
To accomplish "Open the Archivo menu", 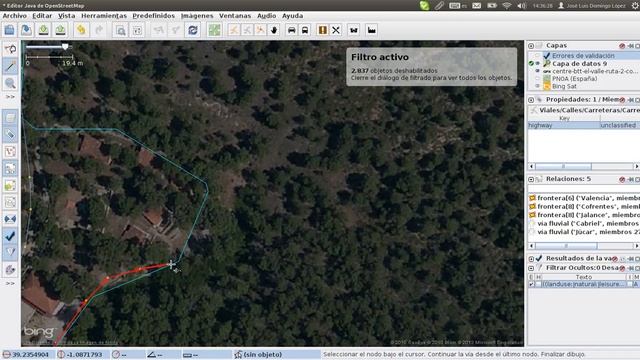I will 15,16.
